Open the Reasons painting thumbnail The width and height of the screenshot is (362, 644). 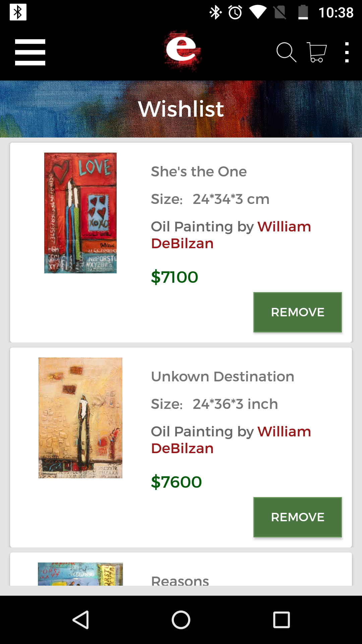[x=80, y=574]
